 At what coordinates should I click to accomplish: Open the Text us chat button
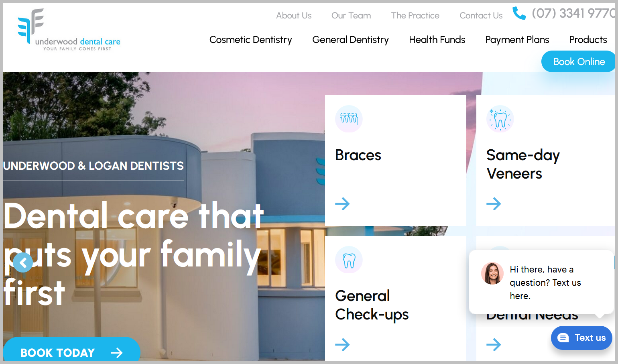tap(581, 338)
